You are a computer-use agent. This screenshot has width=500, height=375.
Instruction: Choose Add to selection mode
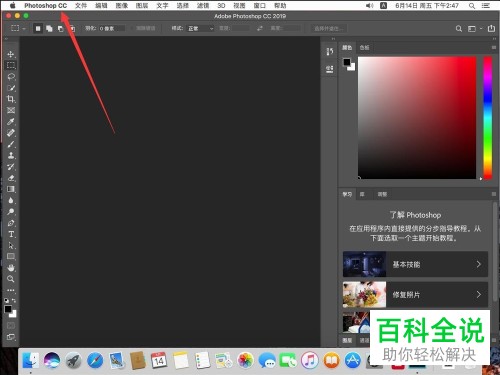(49, 29)
